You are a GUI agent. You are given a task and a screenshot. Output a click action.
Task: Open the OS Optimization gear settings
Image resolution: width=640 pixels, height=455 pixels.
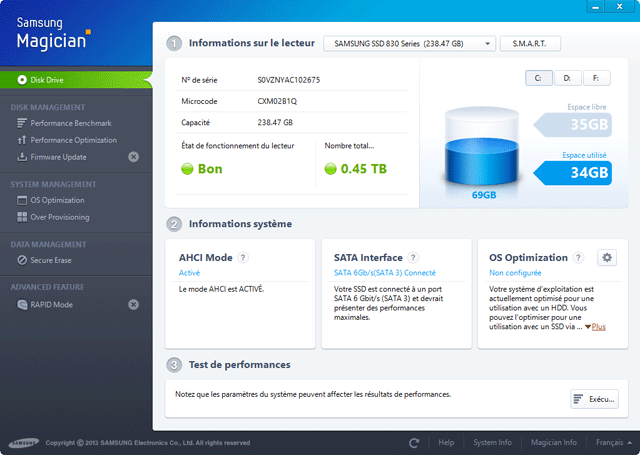click(x=606, y=258)
